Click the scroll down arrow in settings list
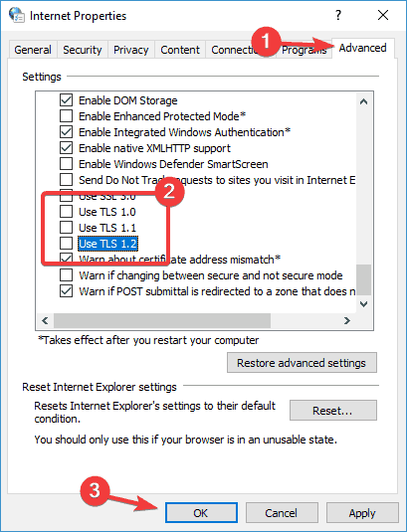 click(x=363, y=303)
